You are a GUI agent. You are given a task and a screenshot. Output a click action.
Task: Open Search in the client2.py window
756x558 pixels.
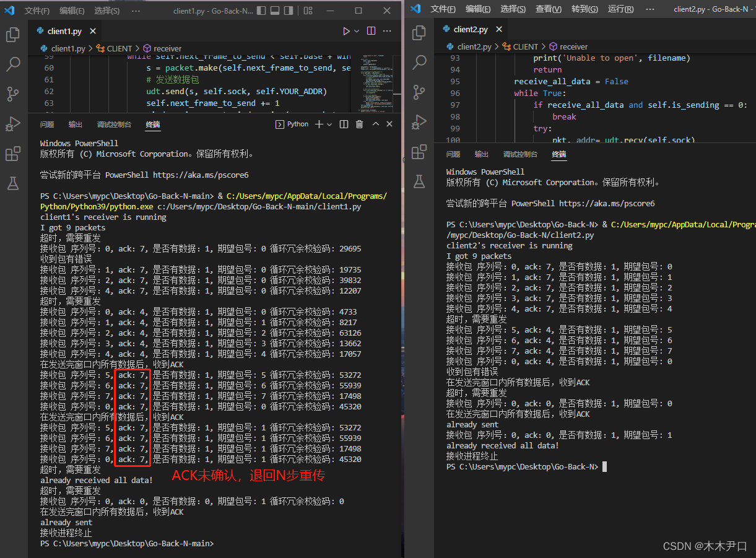419,62
